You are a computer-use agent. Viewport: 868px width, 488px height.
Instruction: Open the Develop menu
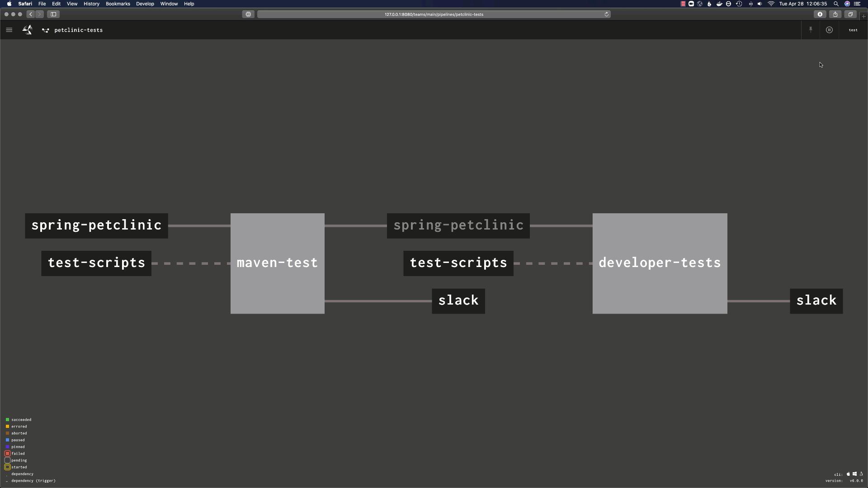(x=145, y=4)
